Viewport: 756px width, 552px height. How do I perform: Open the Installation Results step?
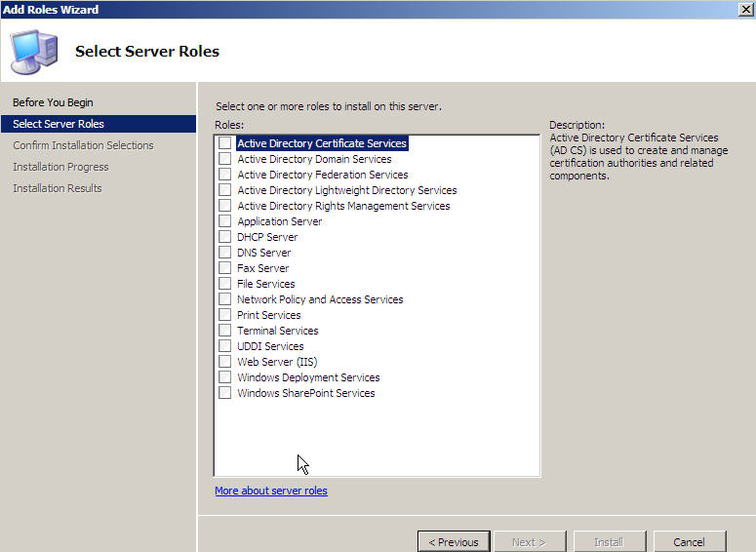pyautogui.click(x=58, y=188)
